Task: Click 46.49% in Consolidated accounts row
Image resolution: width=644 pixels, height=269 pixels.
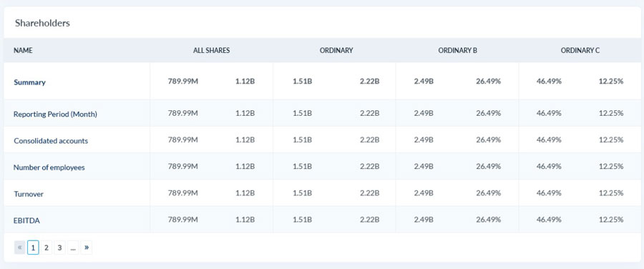Action: 549,140
